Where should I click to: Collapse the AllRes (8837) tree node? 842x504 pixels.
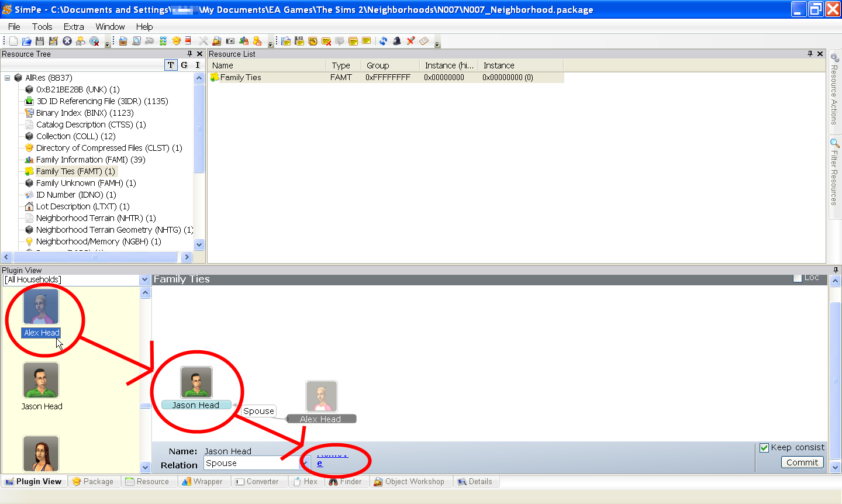coord(7,78)
